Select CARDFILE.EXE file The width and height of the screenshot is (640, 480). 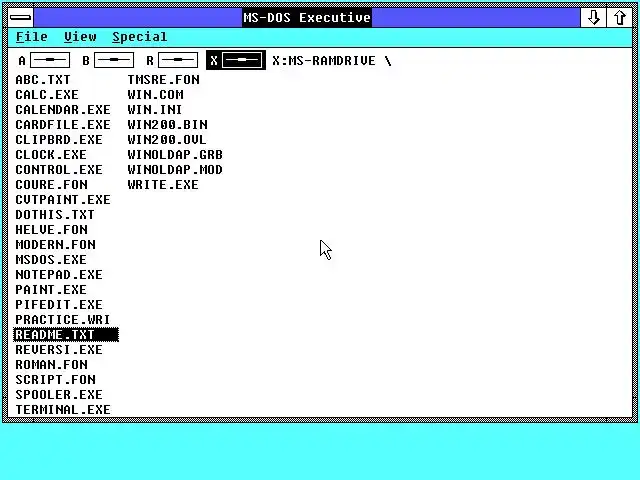pyautogui.click(x=63, y=124)
